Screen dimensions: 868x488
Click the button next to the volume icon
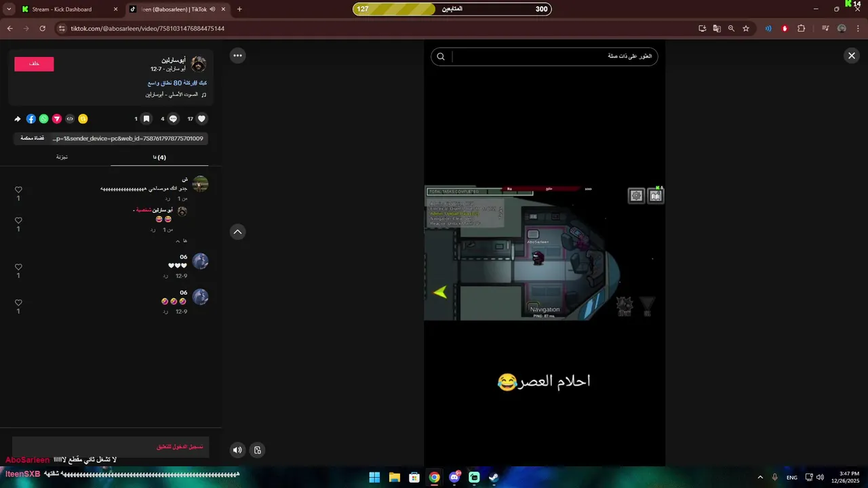257,449
